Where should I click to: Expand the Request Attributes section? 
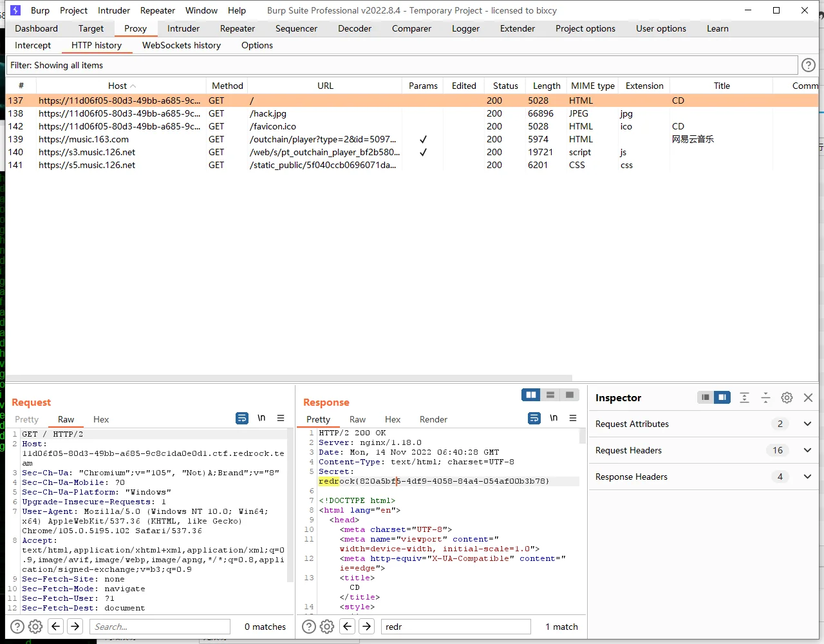[807, 424]
